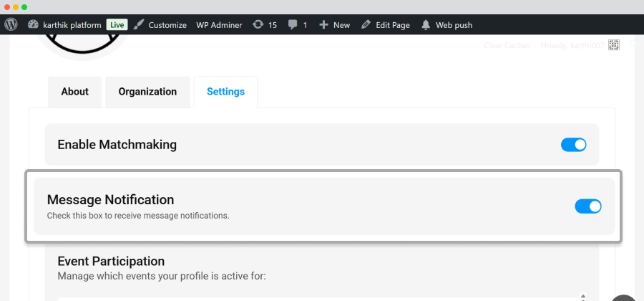Click the Message Notification heading

[x=110, y=199]
